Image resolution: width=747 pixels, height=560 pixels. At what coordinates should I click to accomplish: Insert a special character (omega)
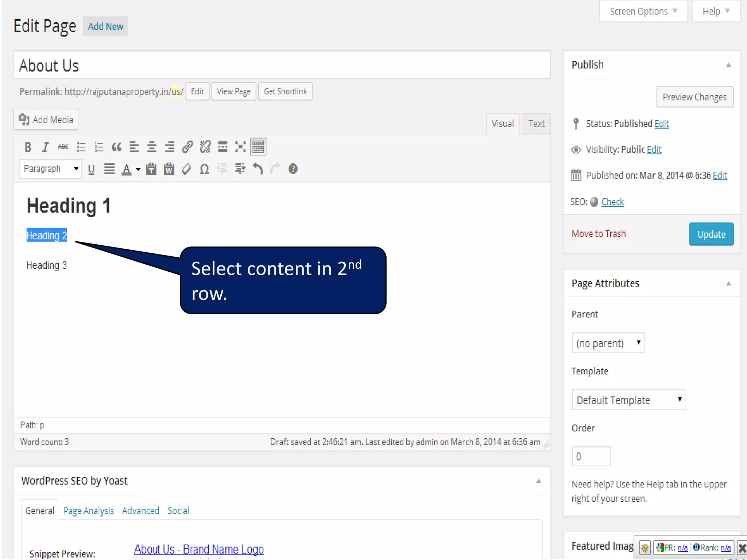(204, 169)
